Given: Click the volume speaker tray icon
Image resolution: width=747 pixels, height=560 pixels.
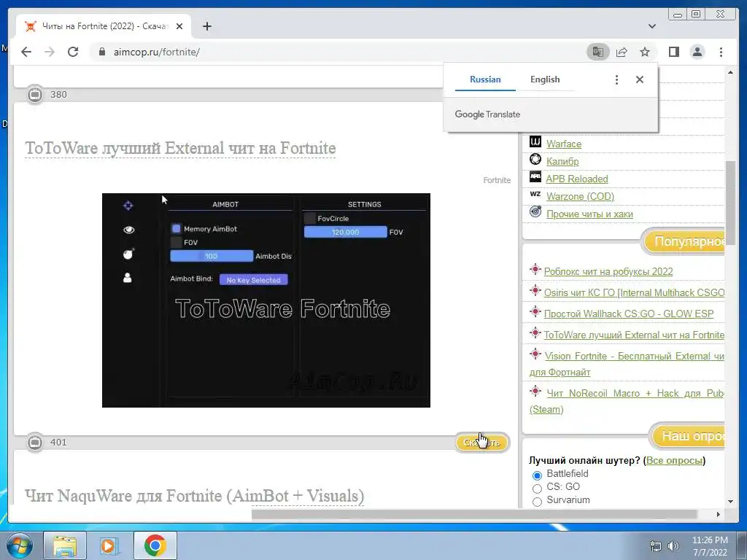Looking at the screenshot, I should [x=673, y=546].
